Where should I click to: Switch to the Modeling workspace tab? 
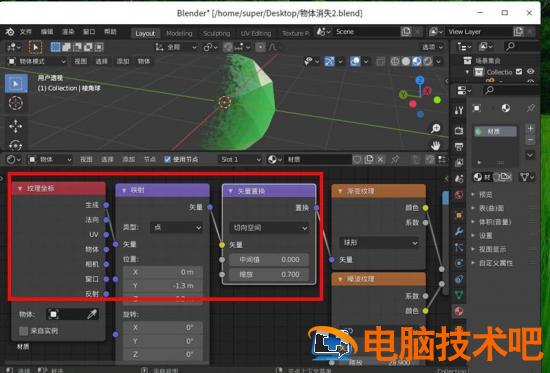(179, 33)
